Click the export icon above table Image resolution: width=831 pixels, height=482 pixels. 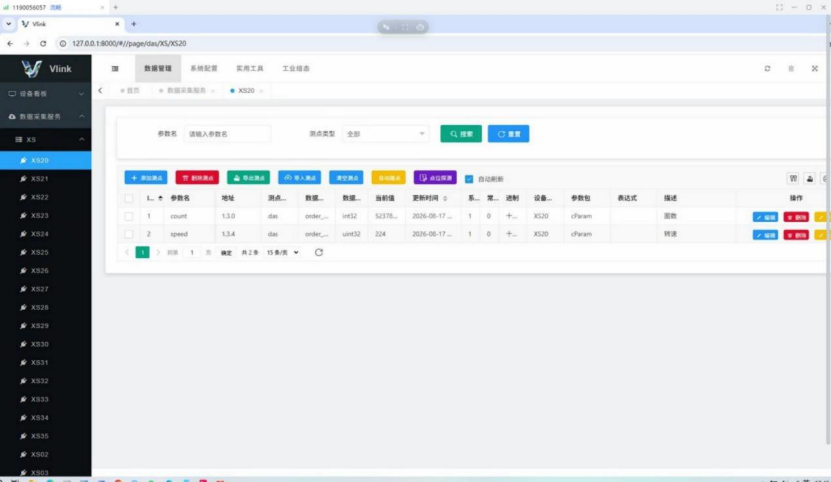[x=809, y=179]
